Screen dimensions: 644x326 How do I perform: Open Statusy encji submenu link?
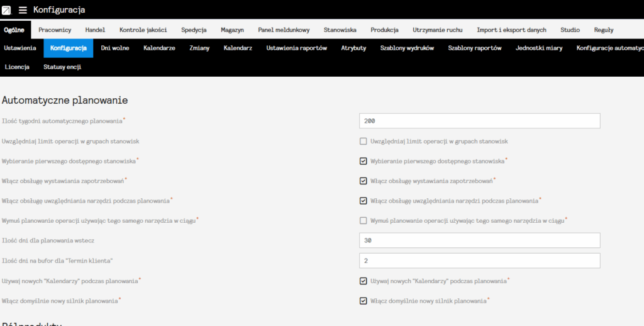point(62,67)
